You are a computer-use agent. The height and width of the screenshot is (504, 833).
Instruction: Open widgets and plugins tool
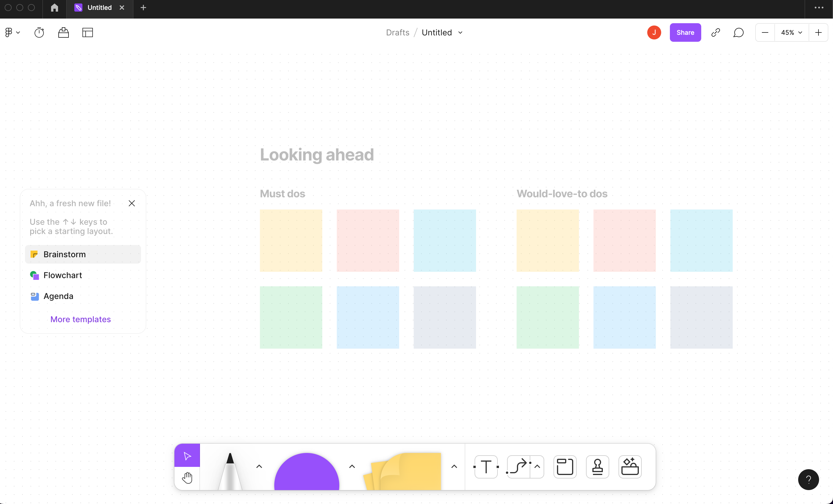point(630,467)
